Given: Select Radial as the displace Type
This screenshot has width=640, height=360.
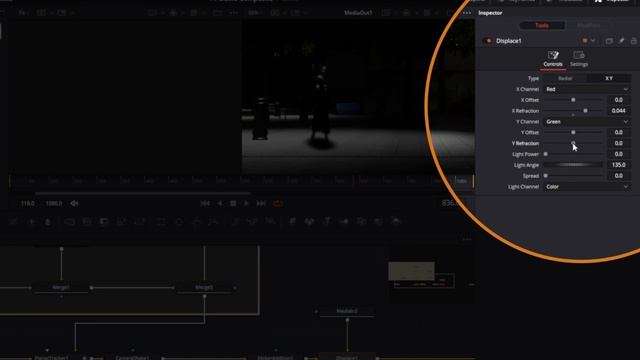Looking at the screenshot, I should [x=565, y=78].
